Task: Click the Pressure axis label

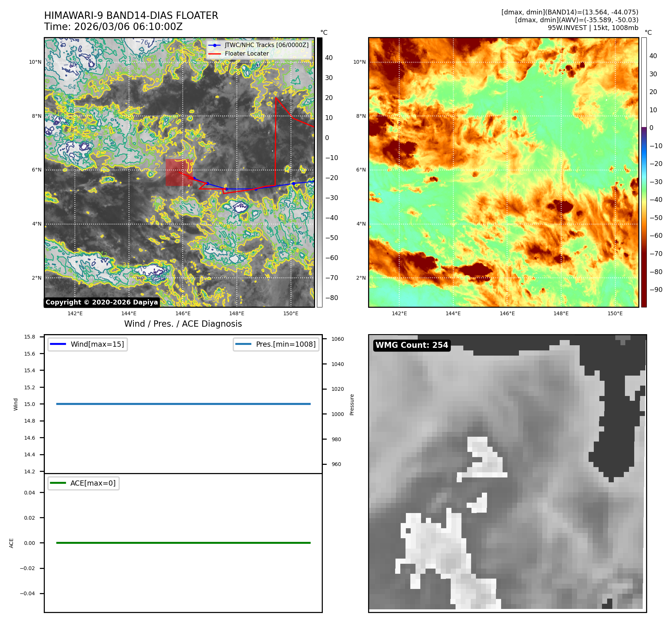Action: click(352, 404)
